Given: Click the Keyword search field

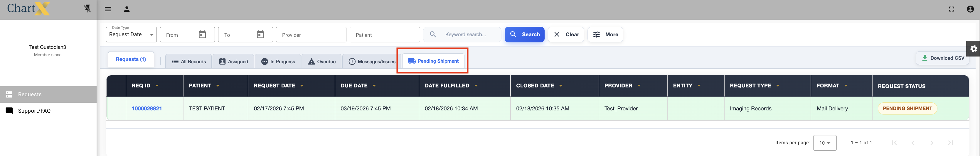Looking at the screenshot, I should coord(470,35).
